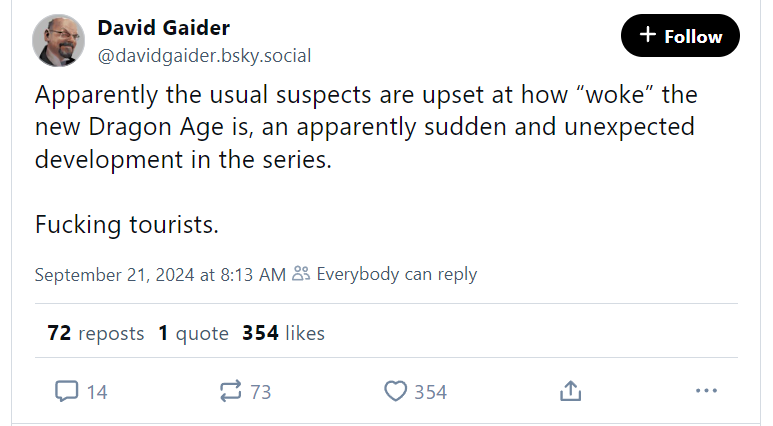The image size is (773, 426).
Task: Click the repost count 73
Action: pyautogui.click(x=260, y=392)
